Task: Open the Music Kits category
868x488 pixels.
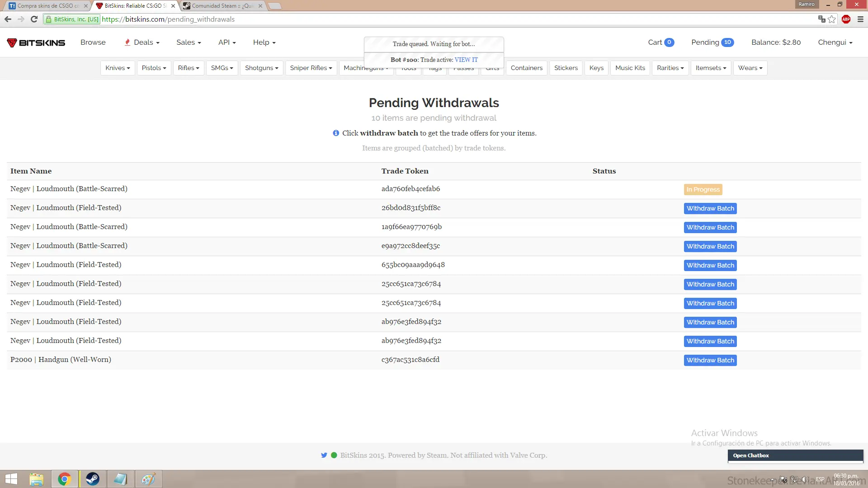Action: point(630,68)
